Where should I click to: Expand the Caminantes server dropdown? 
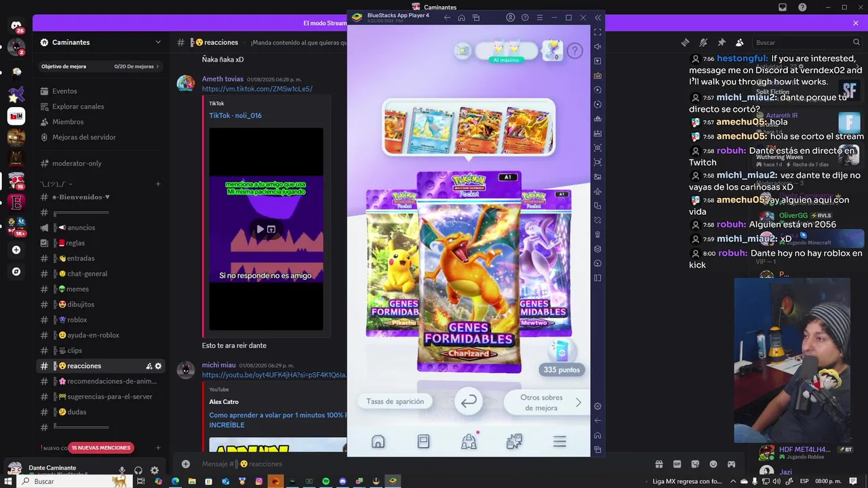[x=158, y=42]
